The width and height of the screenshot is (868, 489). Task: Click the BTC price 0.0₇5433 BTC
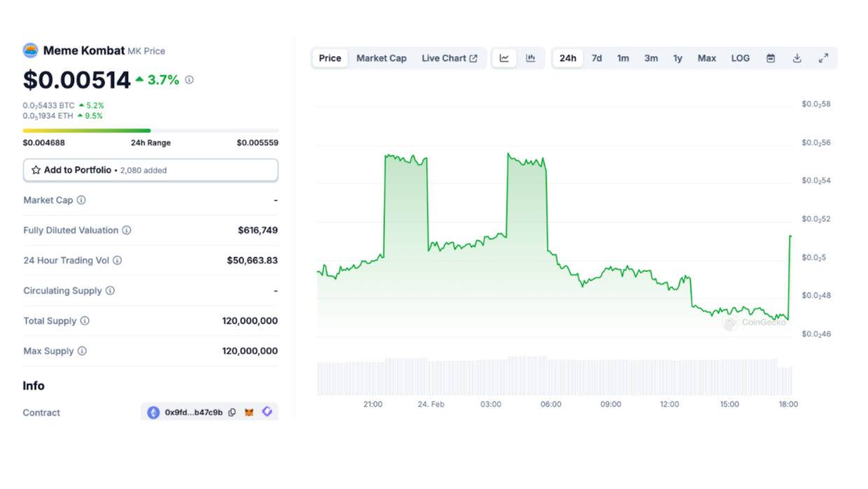tap(49, 105)
